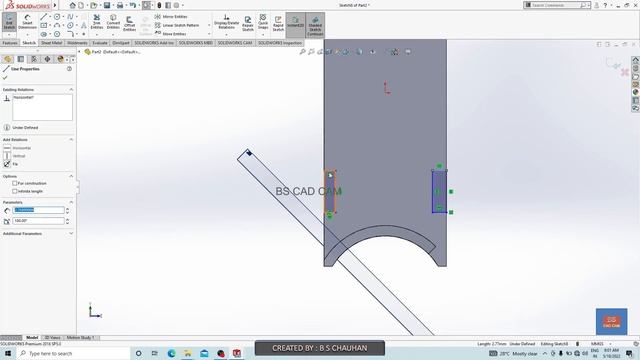Open Windows Start menu

tap(8, 353)
